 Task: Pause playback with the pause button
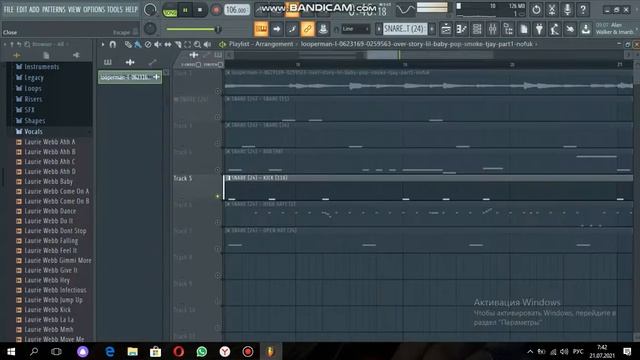pos(185,10)
